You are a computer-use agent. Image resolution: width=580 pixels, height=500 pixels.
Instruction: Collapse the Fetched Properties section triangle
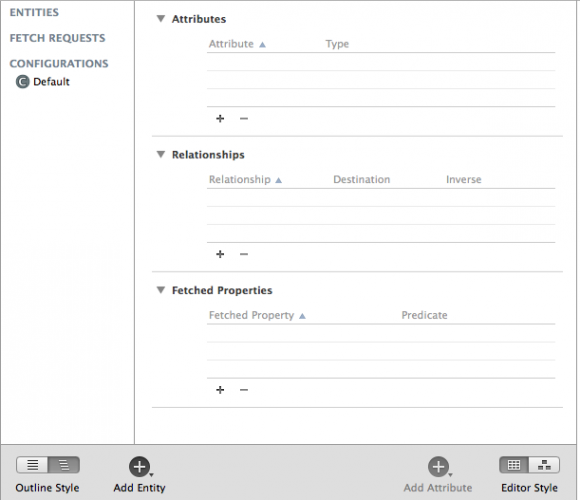point(161,290)
